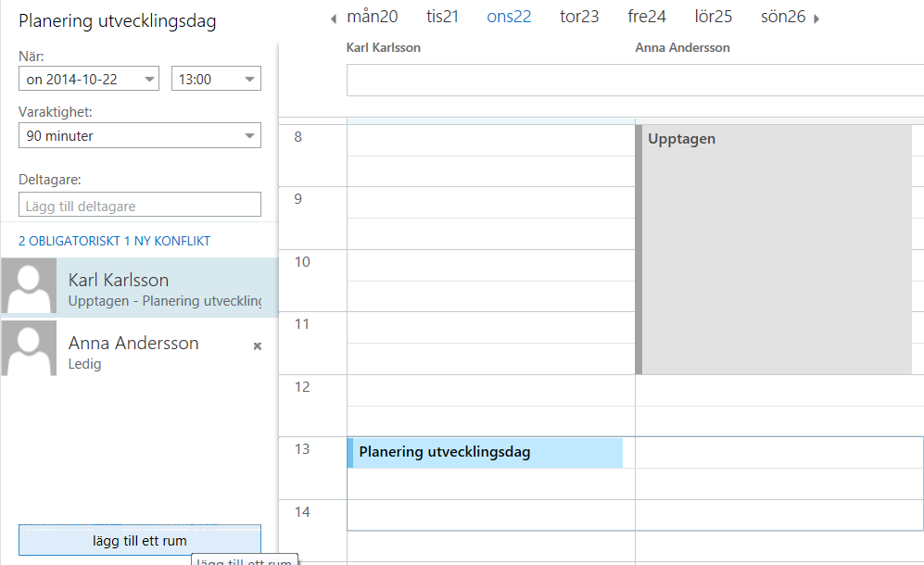This screenshot has height=565, width=924.
Task: Select the ons22 day
Action: [x=509, y=17]
